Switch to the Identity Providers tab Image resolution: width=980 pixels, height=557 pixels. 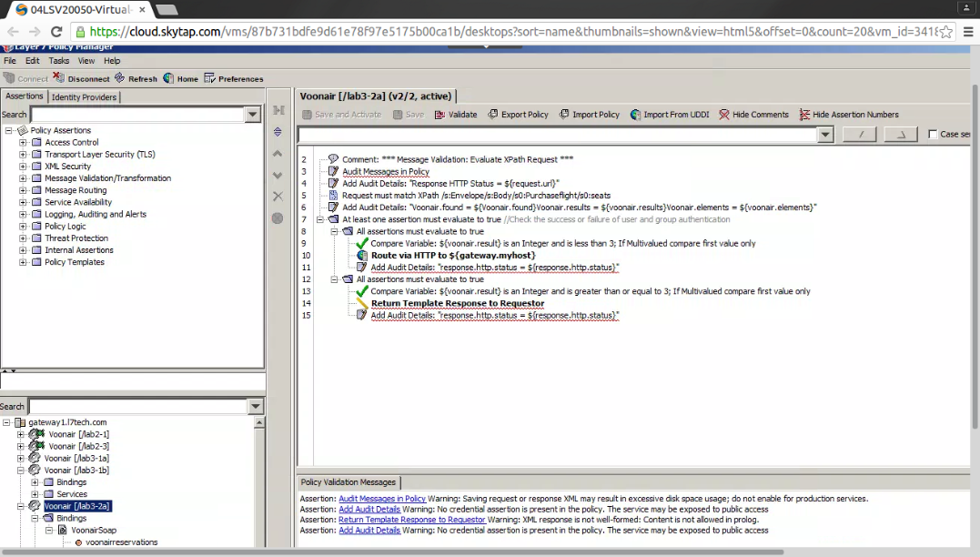[84, 96]
